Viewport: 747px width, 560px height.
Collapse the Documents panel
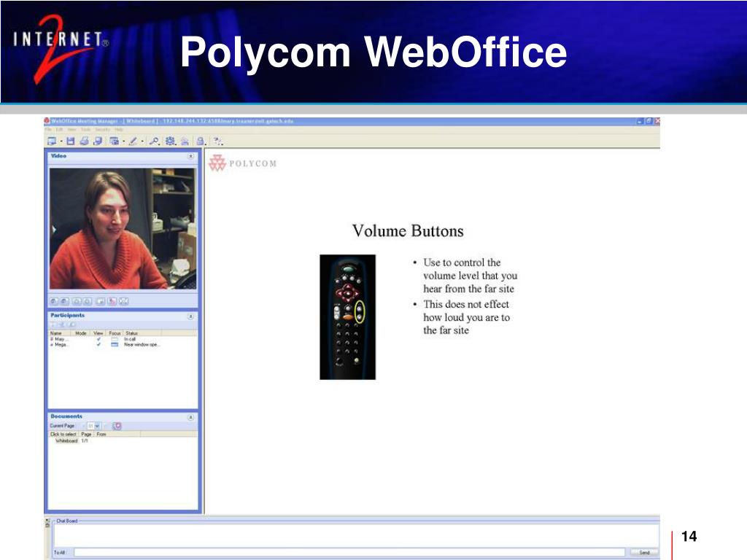(190, 417)
